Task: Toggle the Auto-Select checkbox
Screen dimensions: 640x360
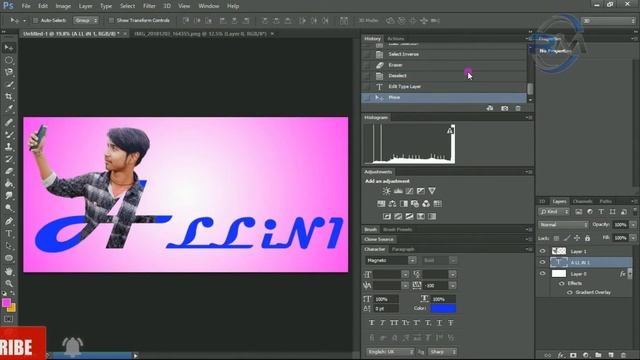Action: click(35, 20)
